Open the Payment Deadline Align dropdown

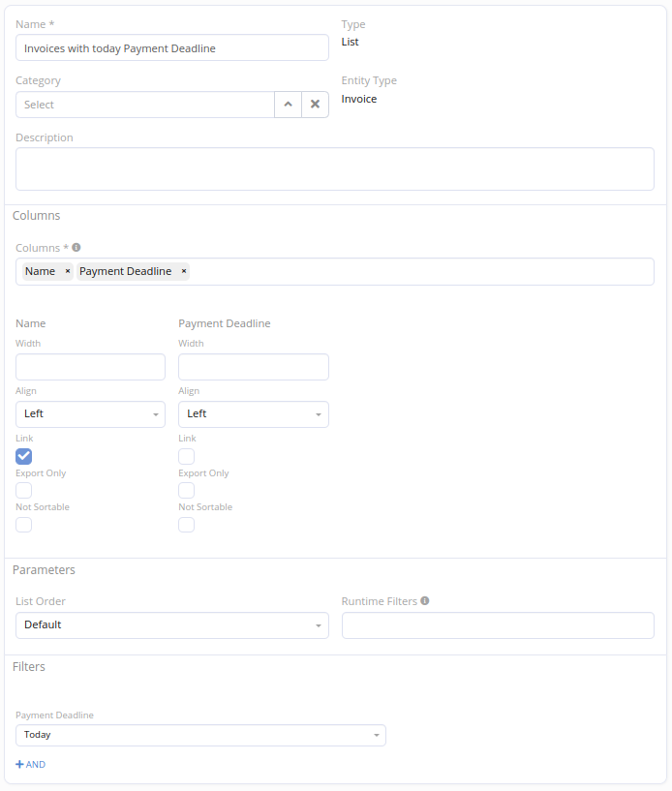point(253,414)
